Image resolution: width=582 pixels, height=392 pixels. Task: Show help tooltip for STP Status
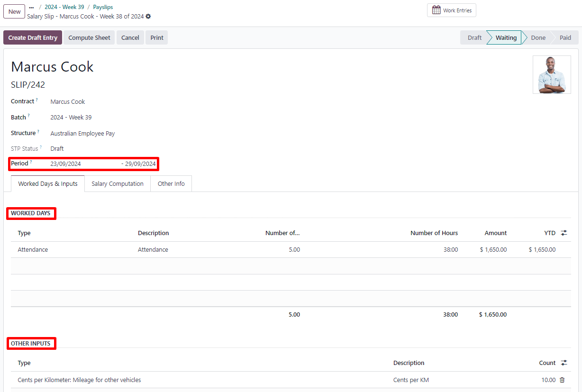tap(41, 147)
